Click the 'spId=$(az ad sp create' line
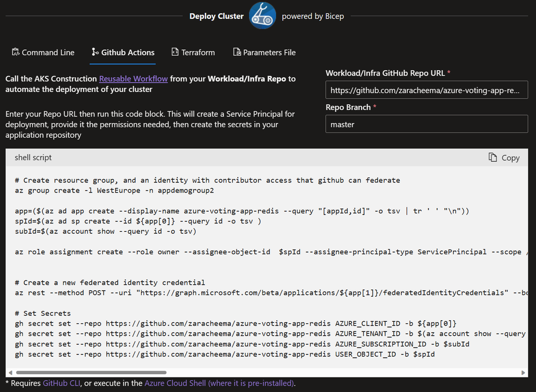This screenshot has height=392, width=536. (x=138, y=221)
